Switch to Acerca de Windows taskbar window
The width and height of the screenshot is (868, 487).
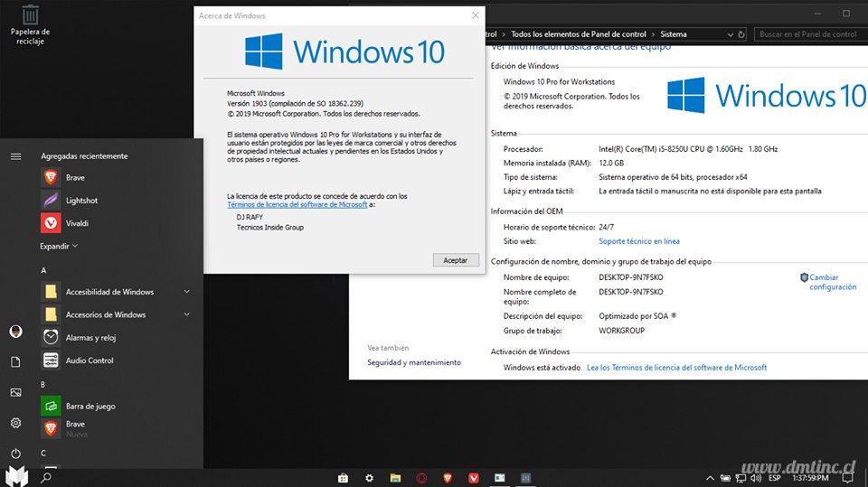click(x=500, y=478)
